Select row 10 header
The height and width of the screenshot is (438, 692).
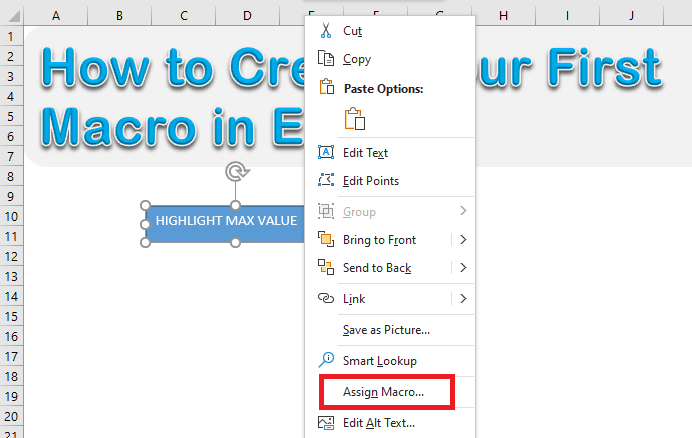(11, 216)
